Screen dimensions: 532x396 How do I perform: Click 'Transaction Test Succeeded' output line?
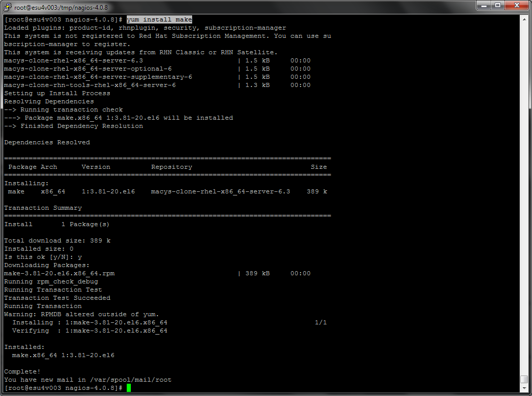click(x=57, y=298)
